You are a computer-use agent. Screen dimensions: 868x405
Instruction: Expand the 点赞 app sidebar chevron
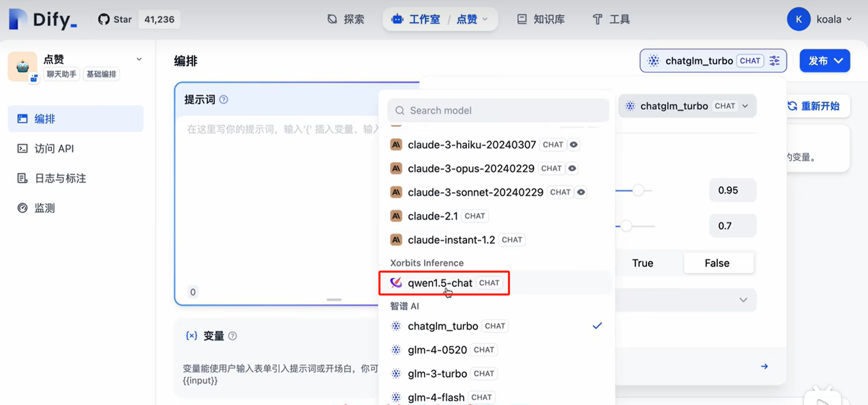(139, 59)
